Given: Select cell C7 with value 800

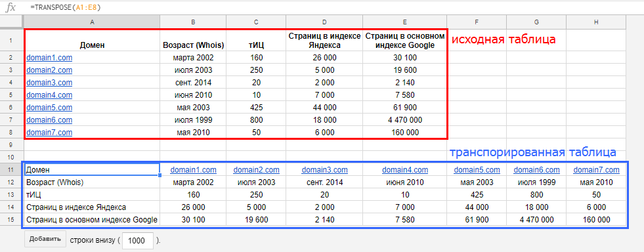Looking at the screenshot, I should 256,120.
